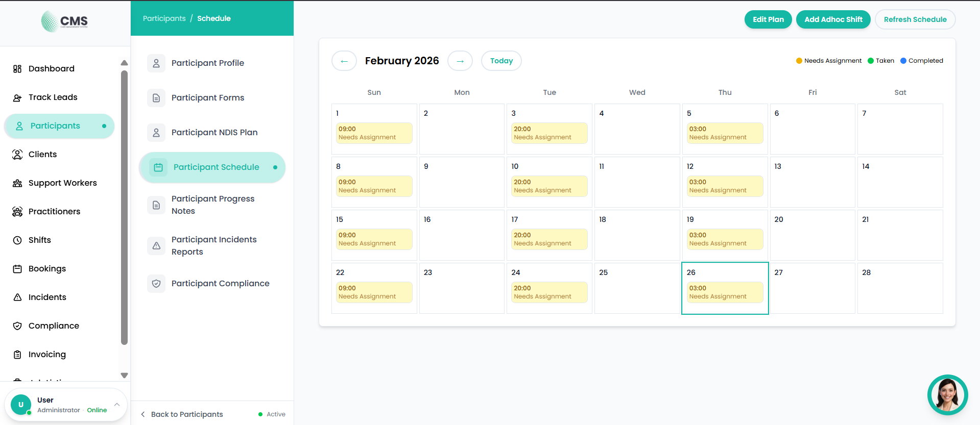Click the Shifts clock icon
The height and width of the screenshot is (425, 980).
coord(17,240)
